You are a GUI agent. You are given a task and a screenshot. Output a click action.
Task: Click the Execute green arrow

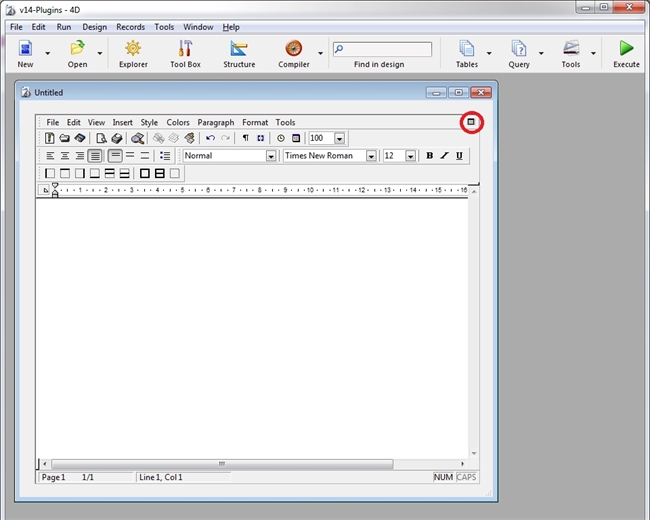[x=626, y=53]
